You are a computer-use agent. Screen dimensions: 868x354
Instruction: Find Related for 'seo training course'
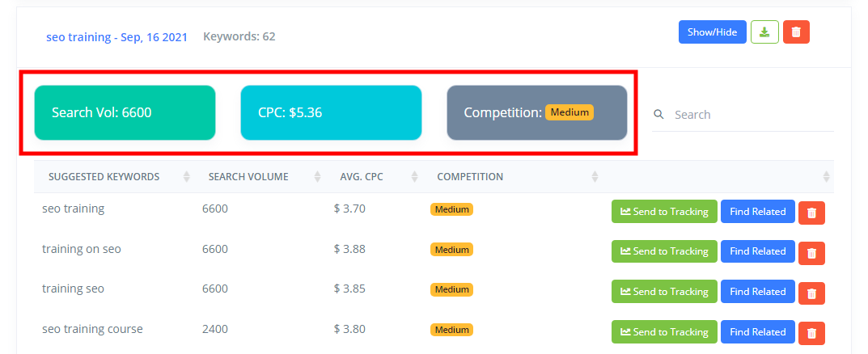click(758, 332)
